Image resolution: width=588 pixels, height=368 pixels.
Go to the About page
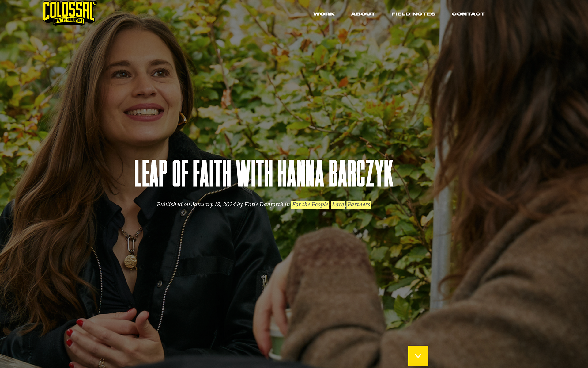click(x=363, y=14)
